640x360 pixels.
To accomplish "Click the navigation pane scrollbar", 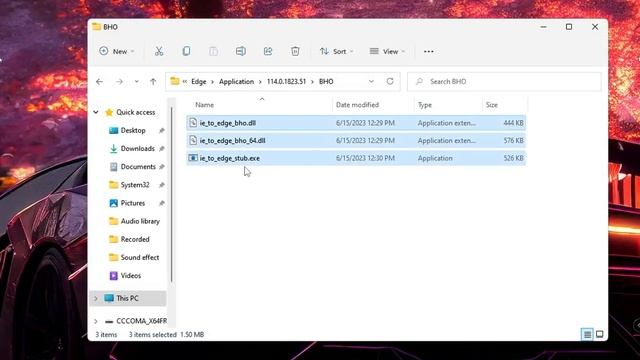I will 172,194.
